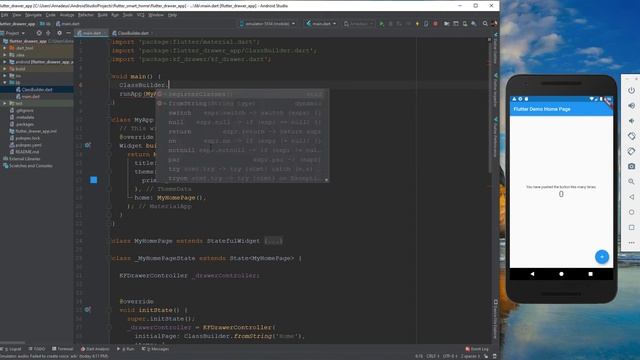Click the blue color gutter swatch beside the primarySwatch line
Viewport: 640px width, 360px height.
[x=93, y=180]
